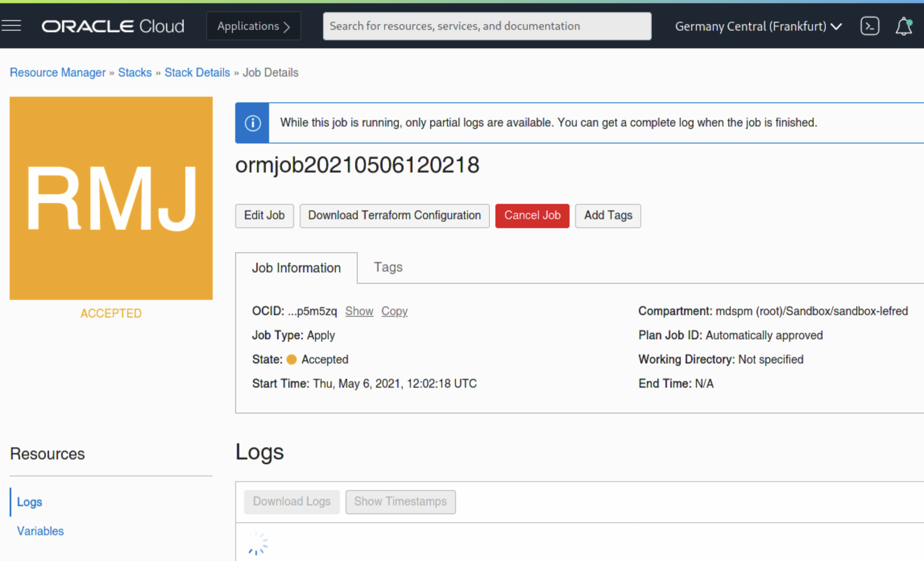The width and height of the screenshot is (924, 561).
Task: Toggle Show Timestamps in logs
Action: click(x=400, y=502)
